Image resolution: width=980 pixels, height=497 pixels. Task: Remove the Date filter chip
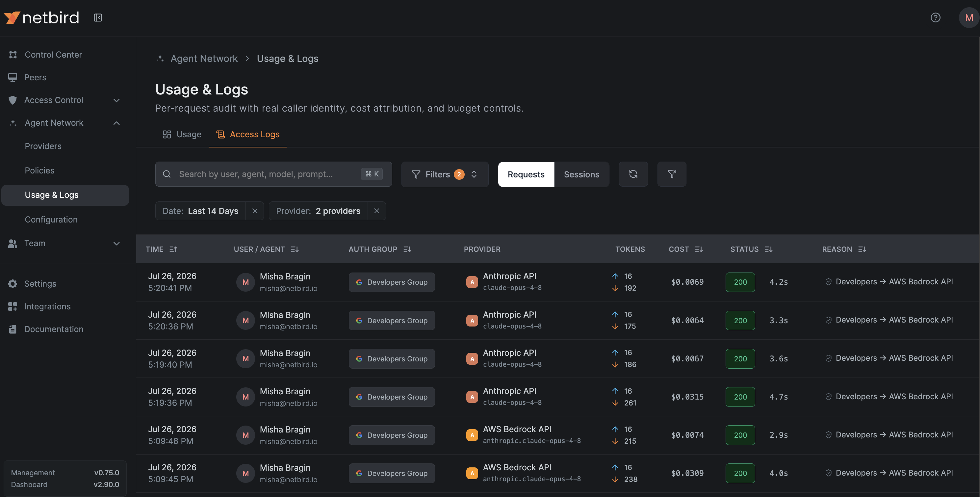pos(255,211)
